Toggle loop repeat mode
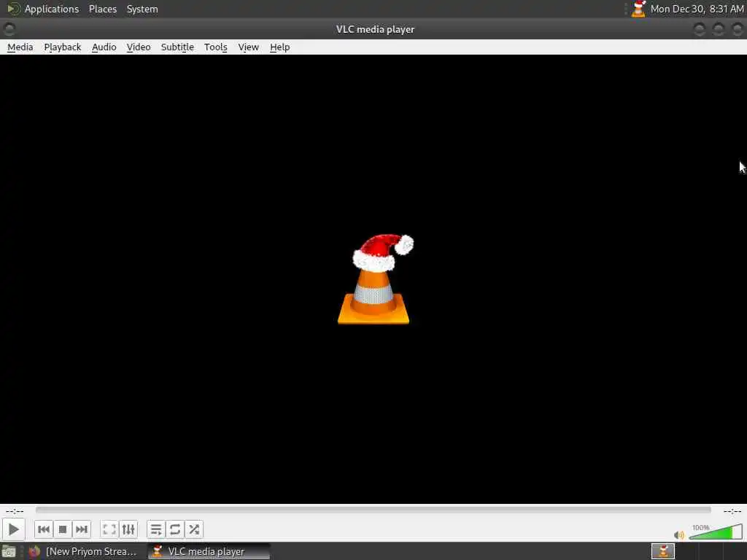This screenshot has height=560, width=747. point(175,529)
